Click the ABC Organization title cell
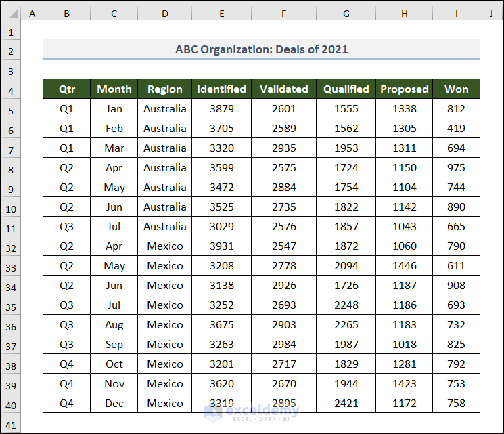This screenshot has width=504, height=434. click(x=261, y=49)
